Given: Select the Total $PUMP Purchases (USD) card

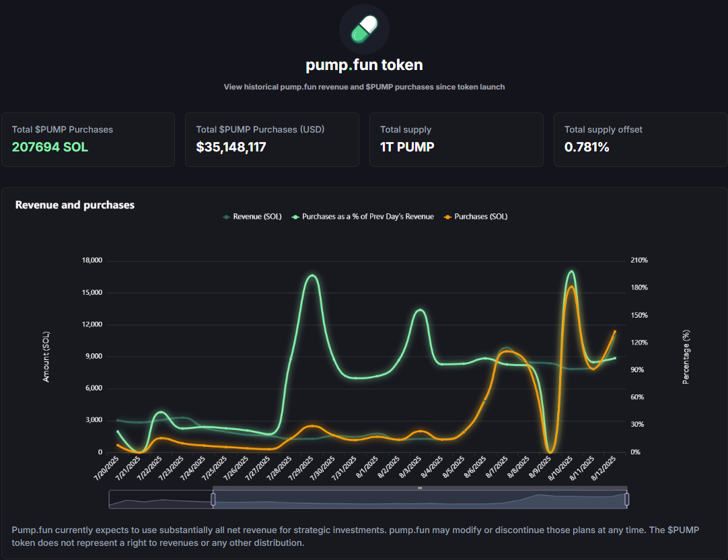Looking at the screenshot, I should pos(272,139).
